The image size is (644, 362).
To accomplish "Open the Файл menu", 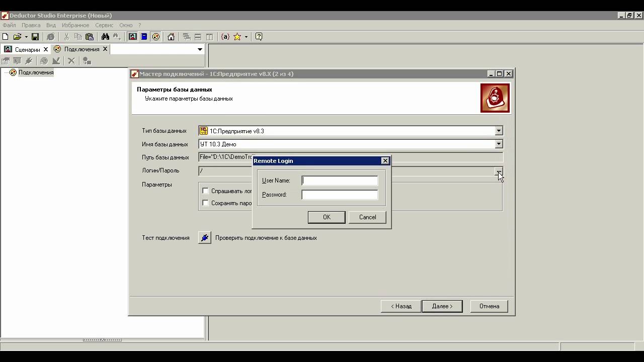I will 9,25.
